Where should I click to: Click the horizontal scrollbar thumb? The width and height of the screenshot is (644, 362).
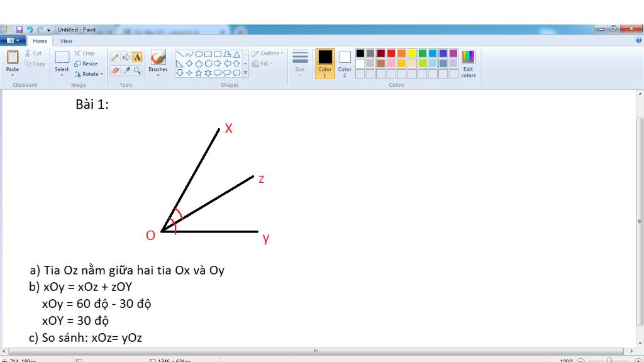[316, 351]
